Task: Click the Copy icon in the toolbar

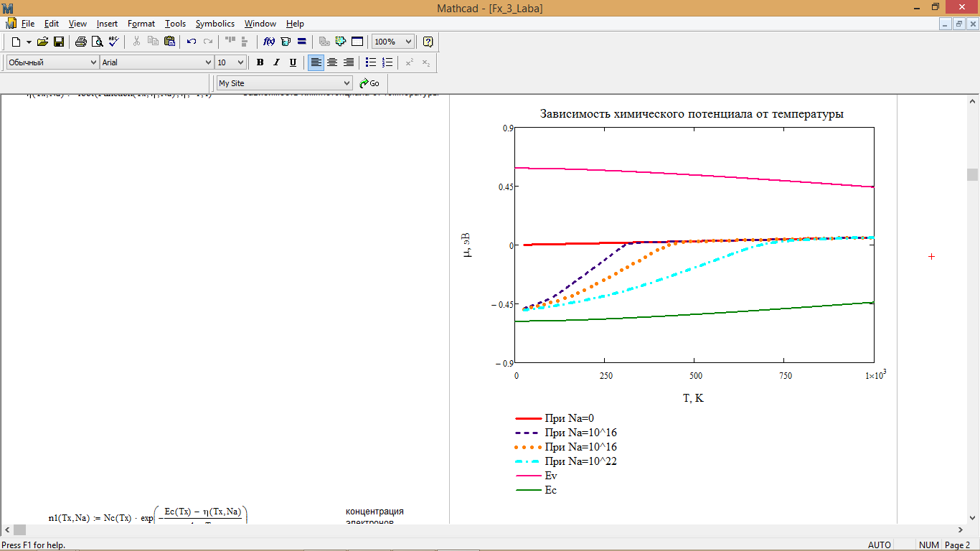Action: click(x=152, y=42)
